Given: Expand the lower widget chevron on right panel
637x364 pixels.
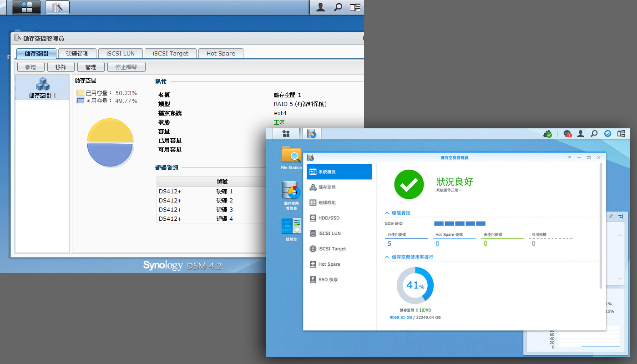Looking at the screenshot, I should pos(620,278).
